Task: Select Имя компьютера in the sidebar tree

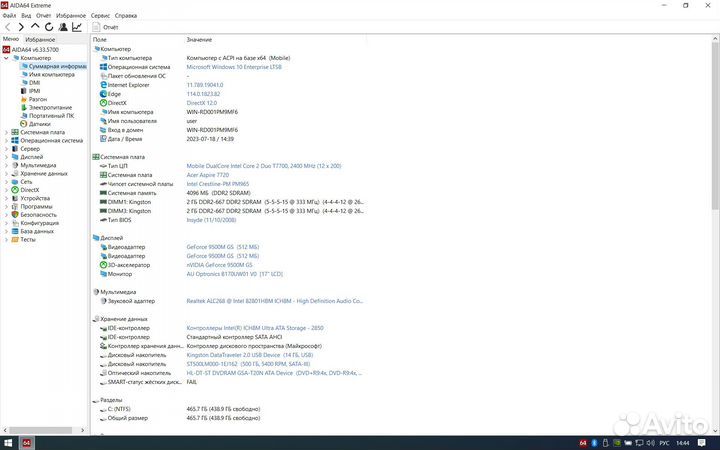Action: click(48, 74)
